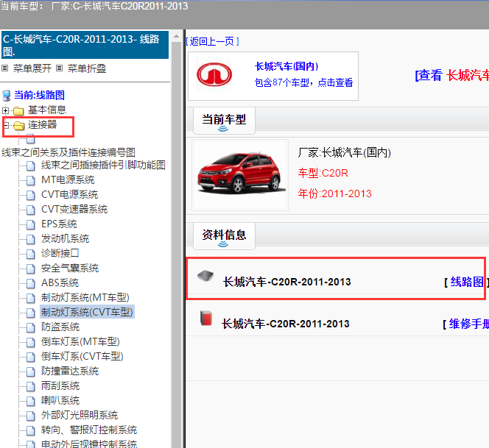Click the document icon beside 安全气囊系统
This screenshot has width=489, height=448.
[31, 269]
